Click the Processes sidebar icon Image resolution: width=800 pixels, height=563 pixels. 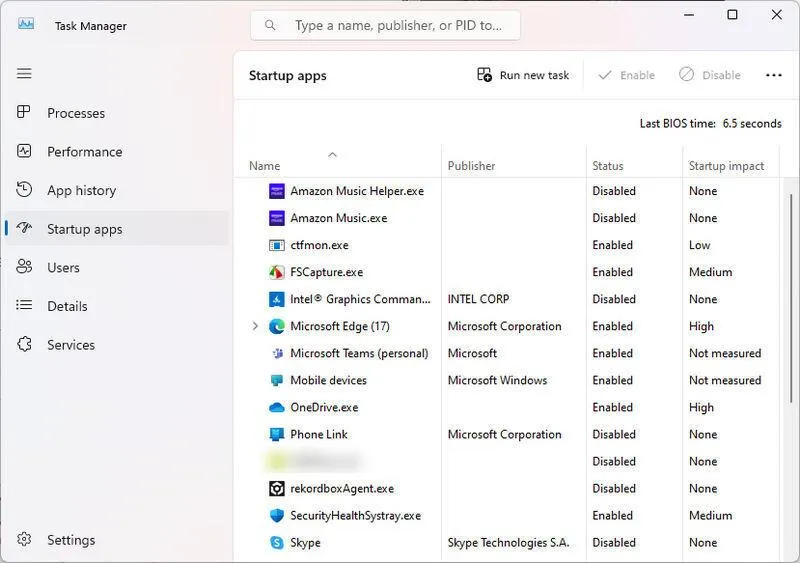[x=24, y=112]
